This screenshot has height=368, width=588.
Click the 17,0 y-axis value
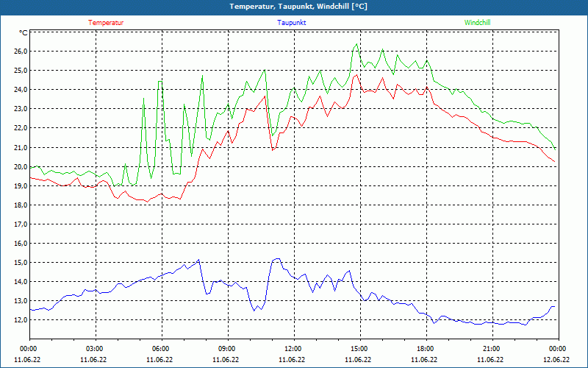[x=21, y=224]
